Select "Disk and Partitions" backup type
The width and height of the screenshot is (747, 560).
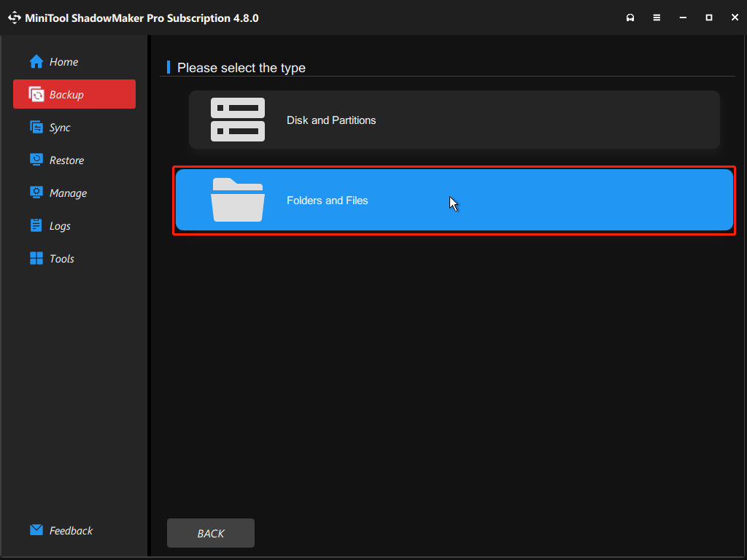point(452,119)
